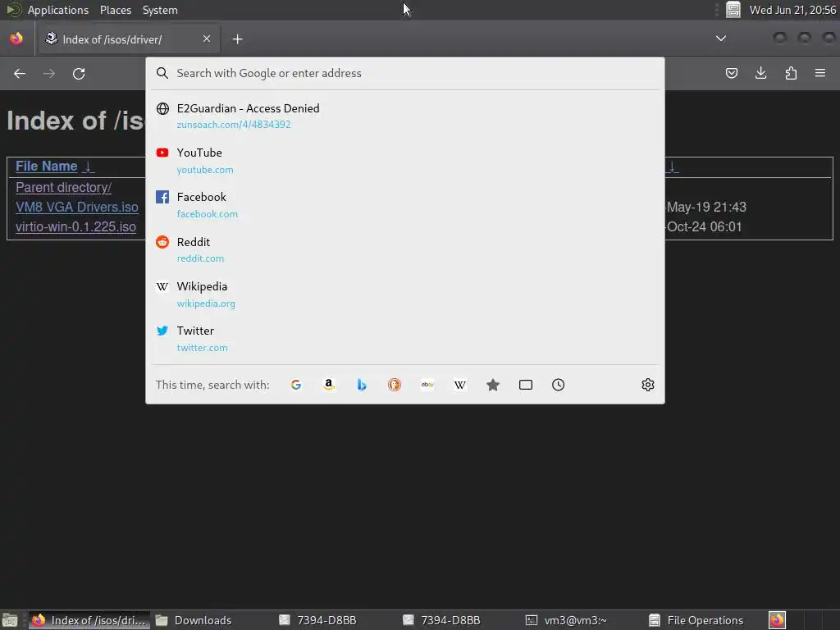Screen dimensions: 840x630
Task: Open the Places menu
Action: [x=116, y=10]
